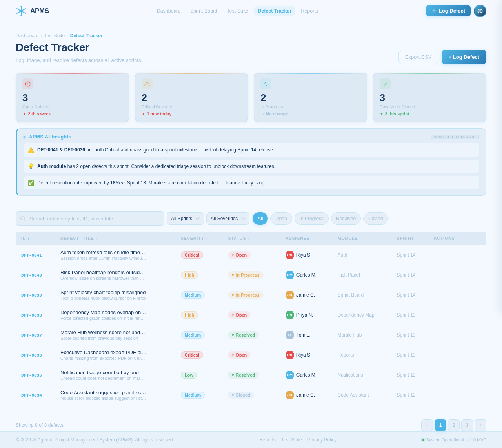
Task: Click the Resolved/Closed checkmark icon
Action: point(385,84)
